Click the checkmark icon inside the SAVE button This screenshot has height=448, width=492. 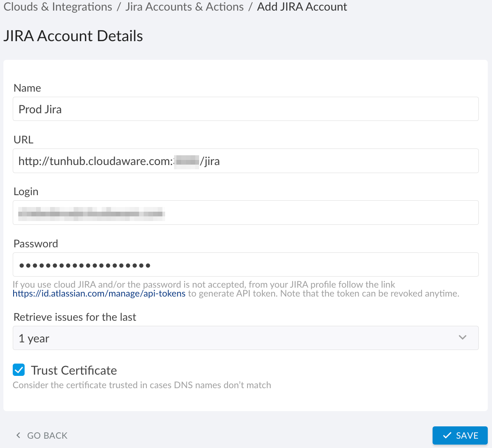[x=447, y=435]
